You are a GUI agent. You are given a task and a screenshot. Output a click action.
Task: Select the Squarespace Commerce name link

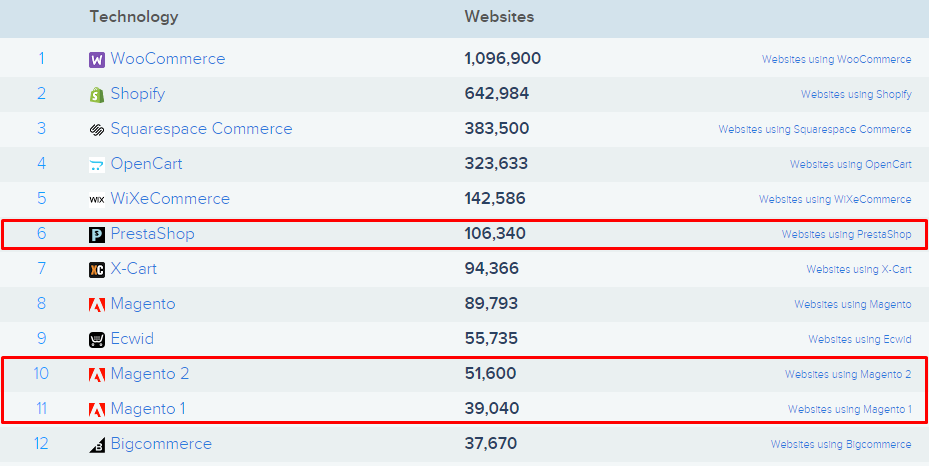pos(201,129)
